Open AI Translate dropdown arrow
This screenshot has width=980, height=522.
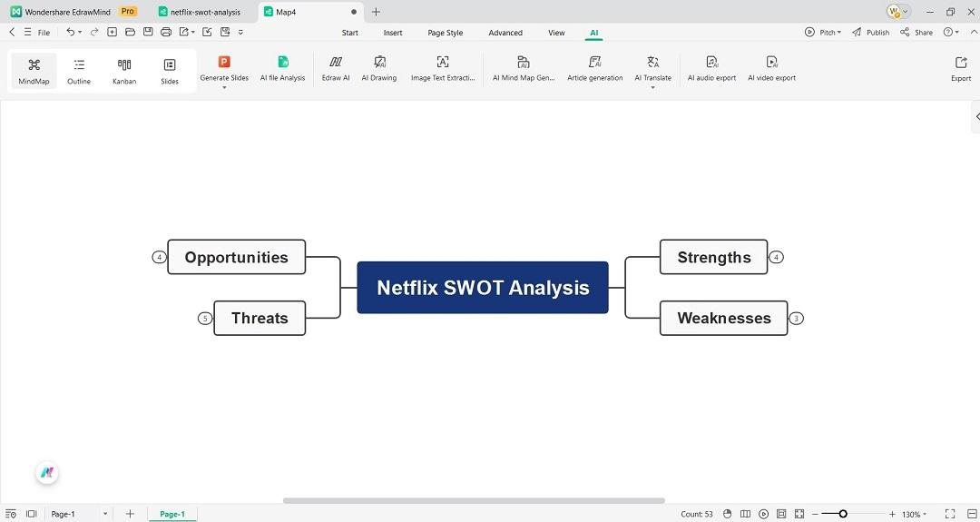(653, 87)
